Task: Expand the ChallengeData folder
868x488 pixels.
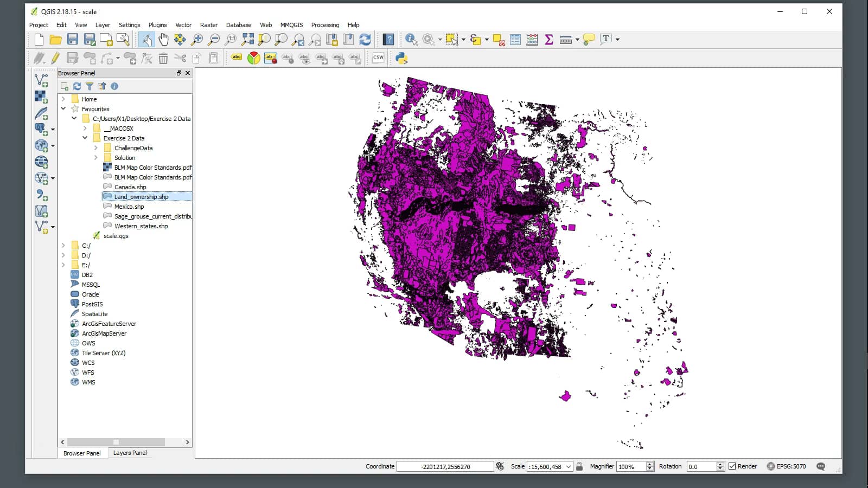Action: [97, 147]
